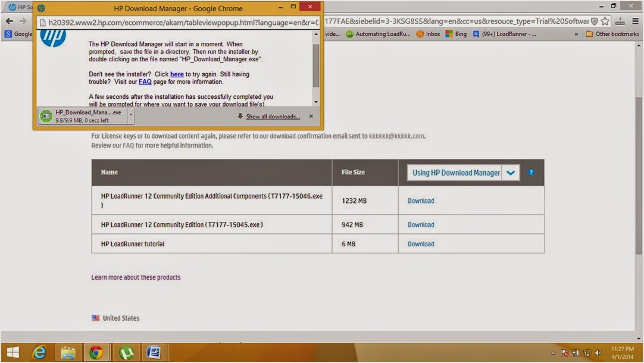Bookmark page with star icon

(x=605, y=21)
